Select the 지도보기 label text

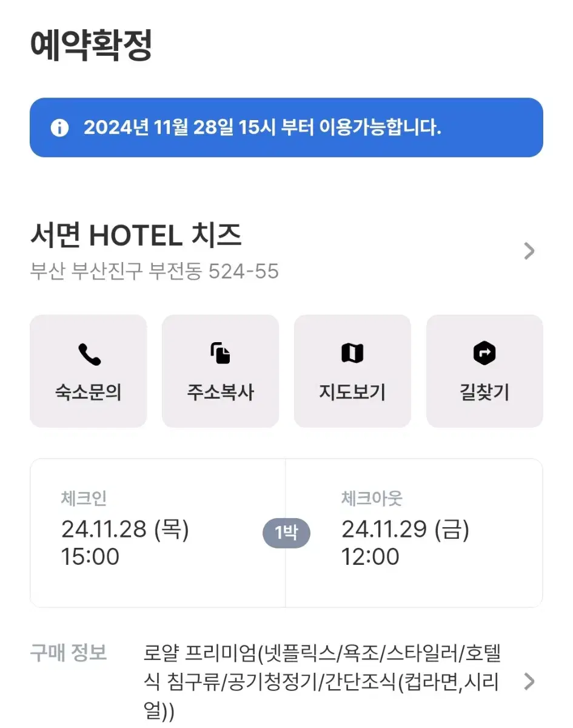click(352, 393)
